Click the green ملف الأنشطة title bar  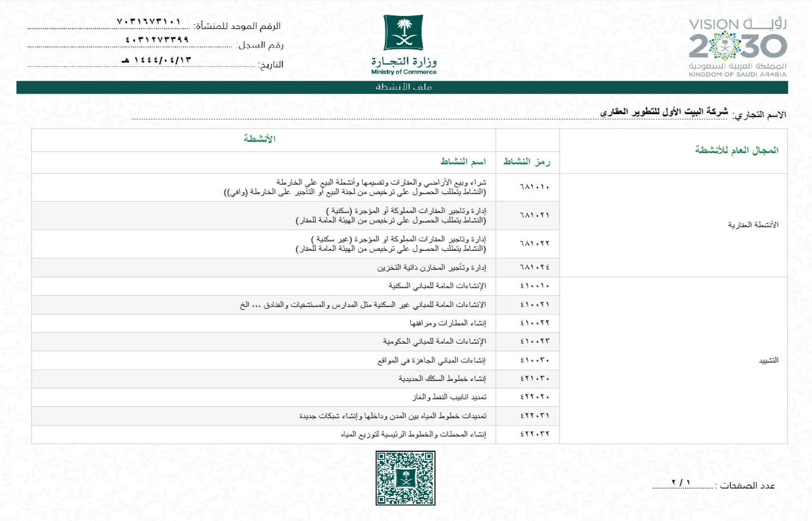point(402,87)
